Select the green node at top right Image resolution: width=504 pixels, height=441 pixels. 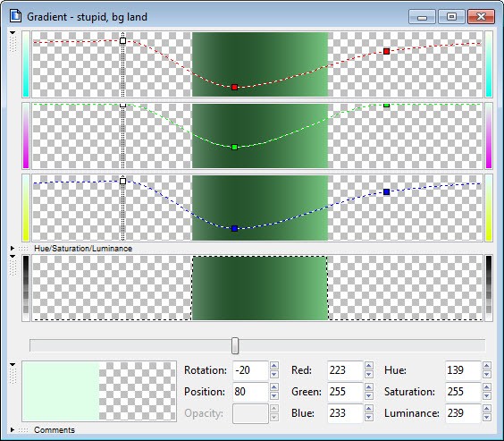387,106
